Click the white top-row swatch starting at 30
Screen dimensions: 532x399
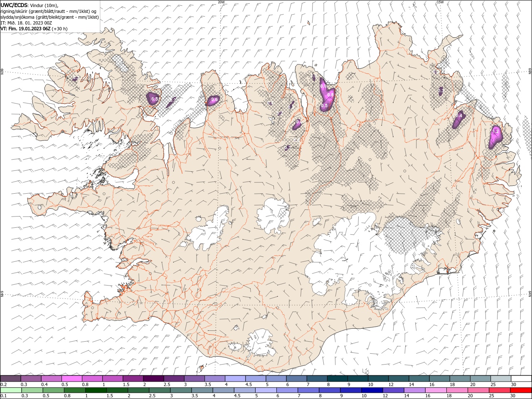pos(521,378)
